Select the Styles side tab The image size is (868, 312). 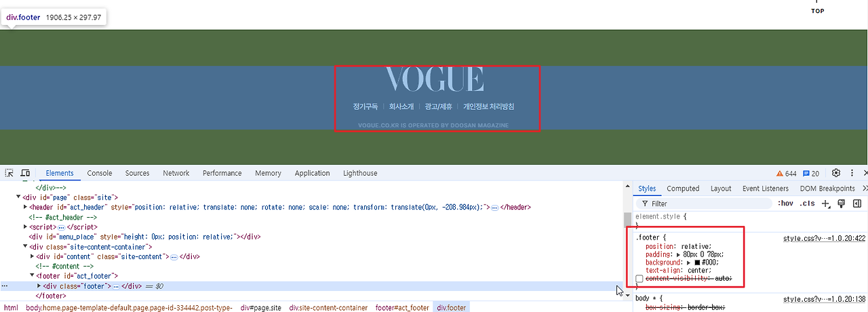(x=648, y=189)
